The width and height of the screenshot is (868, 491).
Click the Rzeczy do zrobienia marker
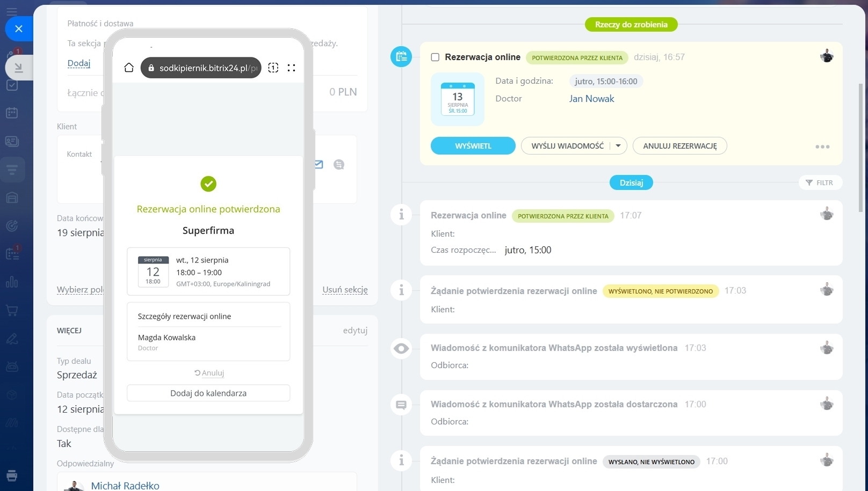click(631, 25)
